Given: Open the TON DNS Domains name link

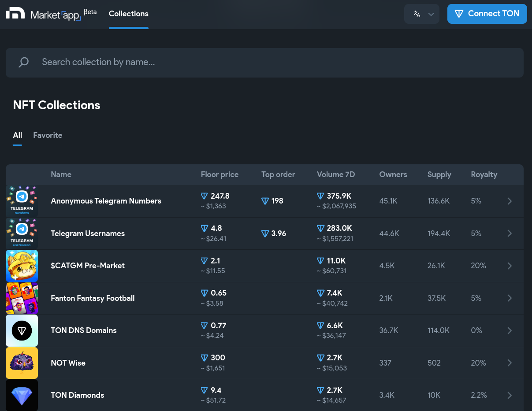Looking at the screenshot, I should click(84, 330).
